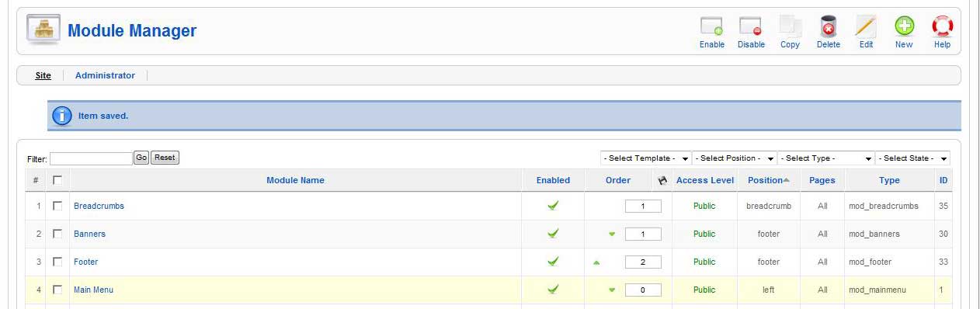The height and width of the screenshot is (309, 980).
Task: Switch to the Site tab
Action: 43,75
